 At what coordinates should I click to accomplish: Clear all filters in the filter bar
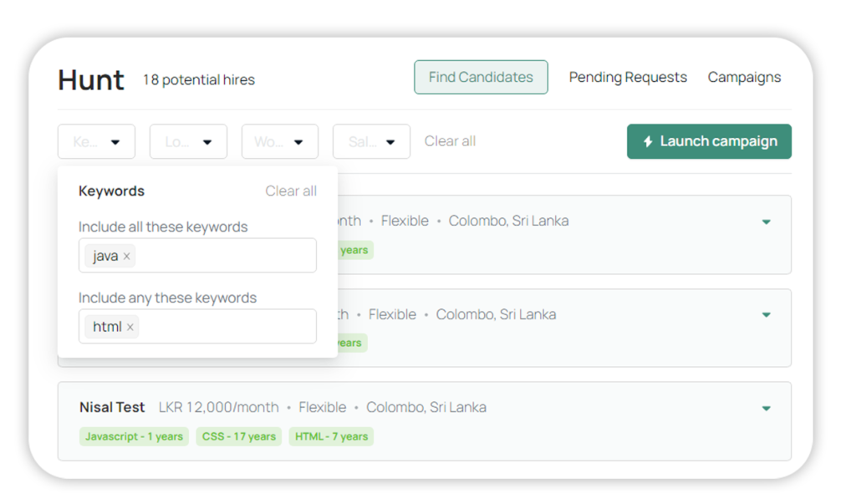[x=450, y=141]
